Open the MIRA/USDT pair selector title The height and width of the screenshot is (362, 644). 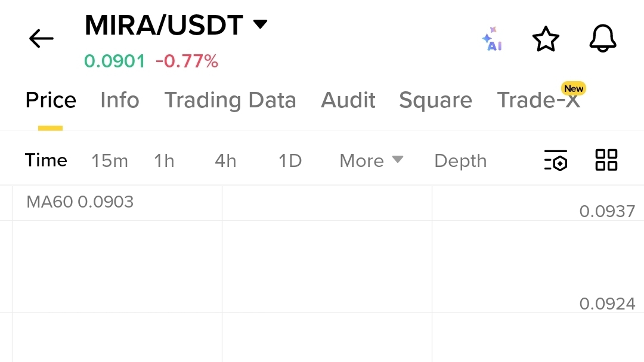click(x=164, y=25)
